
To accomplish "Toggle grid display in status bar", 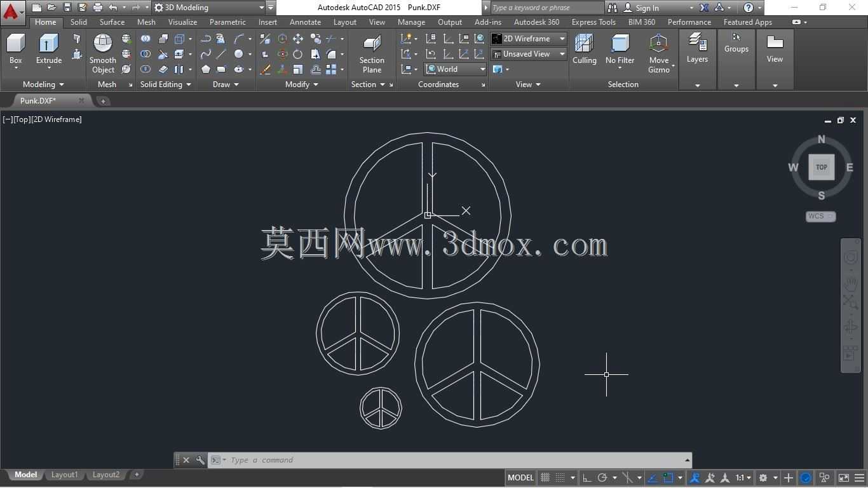I will click(x=545, y=478).
